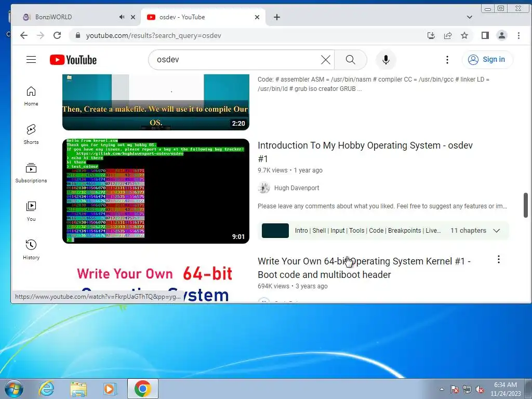Open tab search dropdown in Chrome
532x399 pixels.
click(x=470, y=17)
